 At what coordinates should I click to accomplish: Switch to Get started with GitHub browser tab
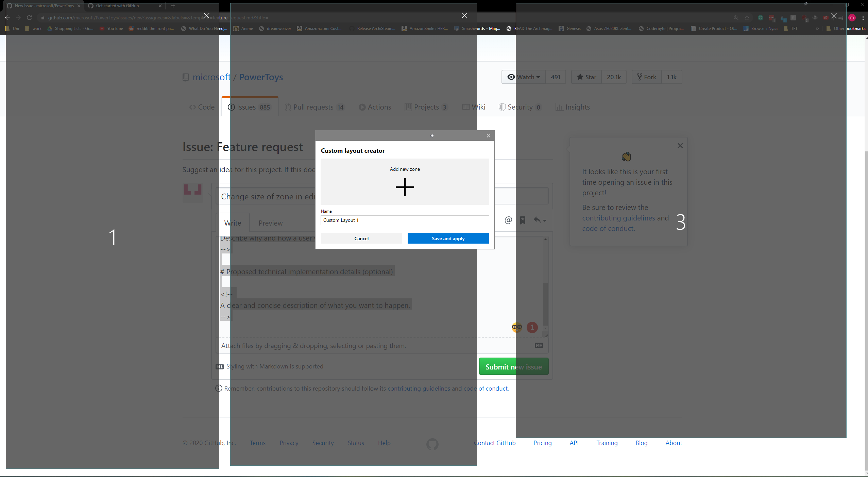pyautogui.click(x=125, y=6)
